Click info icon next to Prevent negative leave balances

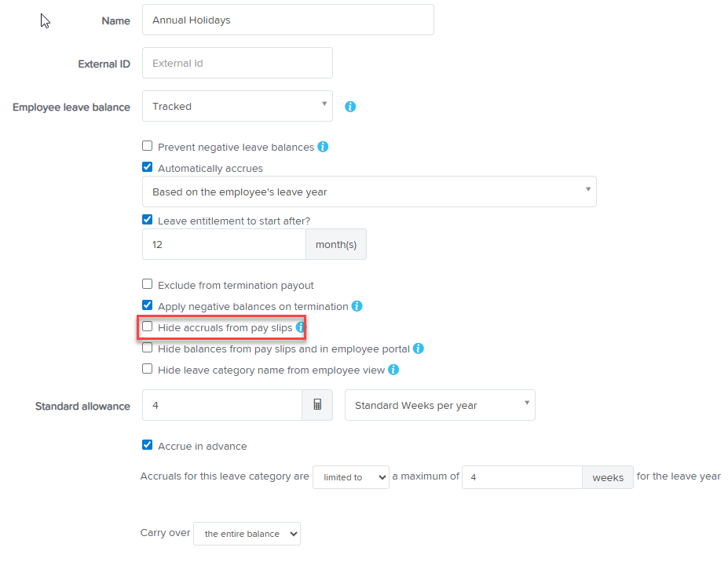[323, 147]
